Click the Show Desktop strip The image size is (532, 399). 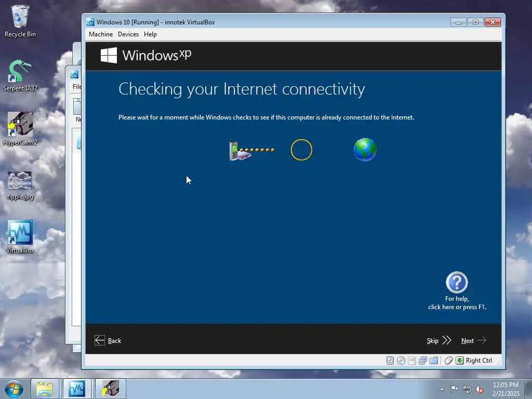pos(528,389)
